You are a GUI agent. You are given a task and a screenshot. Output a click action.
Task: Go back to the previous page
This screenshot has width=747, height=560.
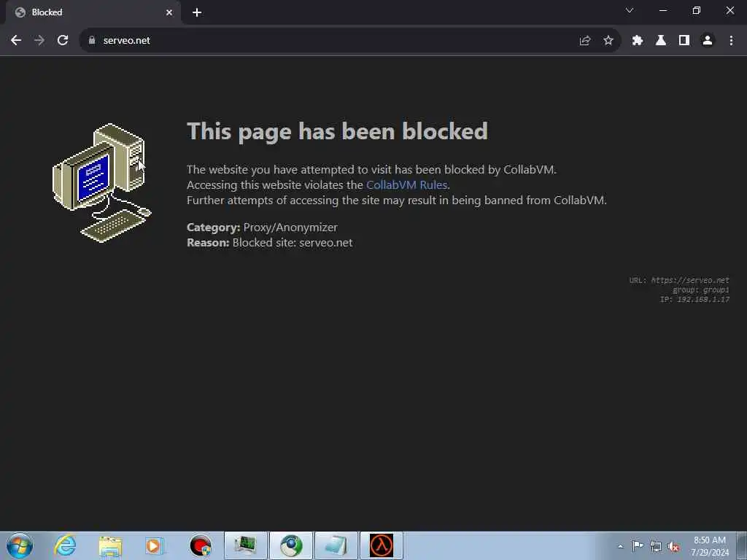16,41
